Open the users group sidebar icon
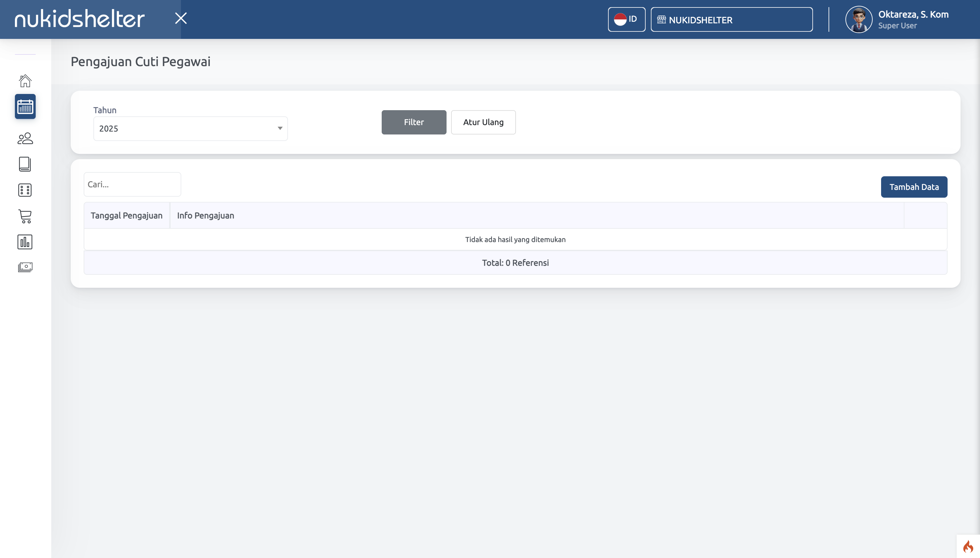The width and height of the screenshot is (980, 558). coord(25,138)
